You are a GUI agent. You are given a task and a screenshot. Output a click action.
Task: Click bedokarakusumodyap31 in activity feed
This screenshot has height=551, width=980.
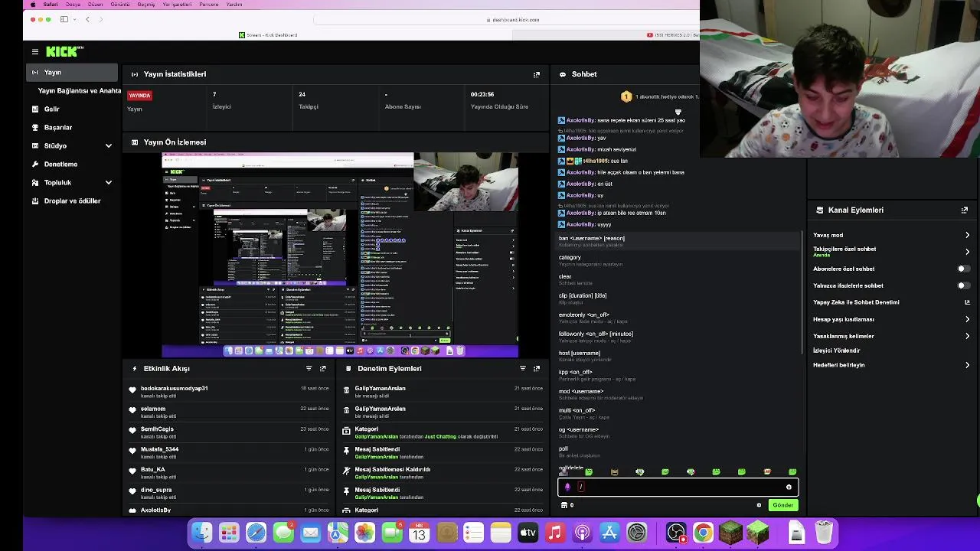[174, 389]
